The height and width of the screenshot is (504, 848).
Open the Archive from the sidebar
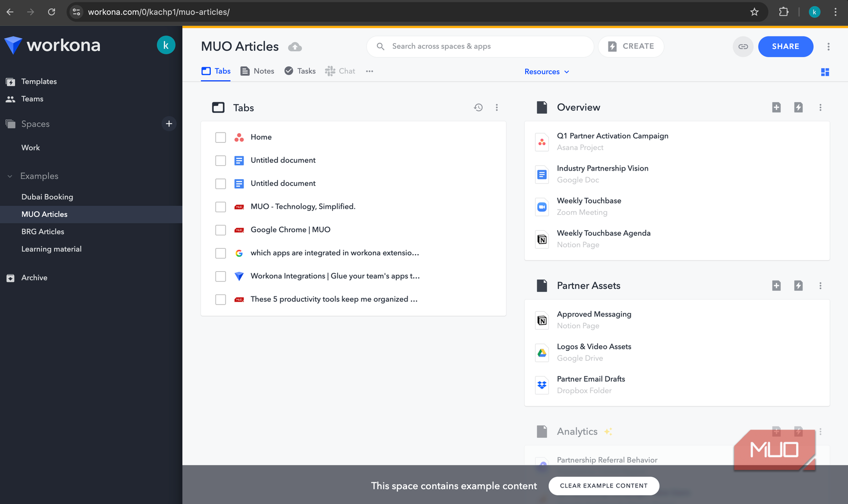tap(33, 277)
